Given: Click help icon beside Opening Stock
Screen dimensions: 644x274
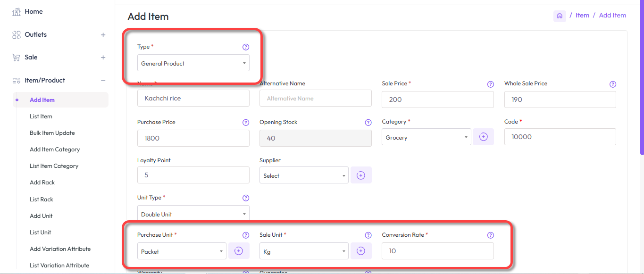Looking at the screenshot, I should coord(368,123).
